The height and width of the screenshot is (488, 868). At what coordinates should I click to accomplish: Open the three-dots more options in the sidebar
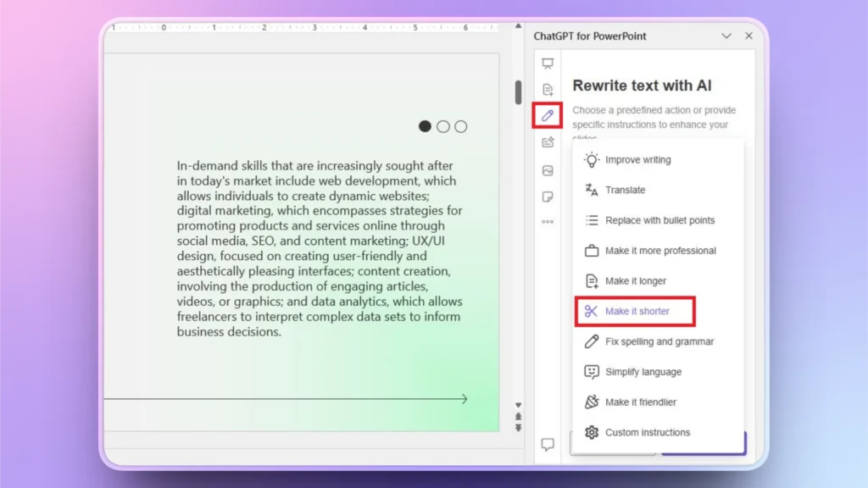click(x=548, y=222)
